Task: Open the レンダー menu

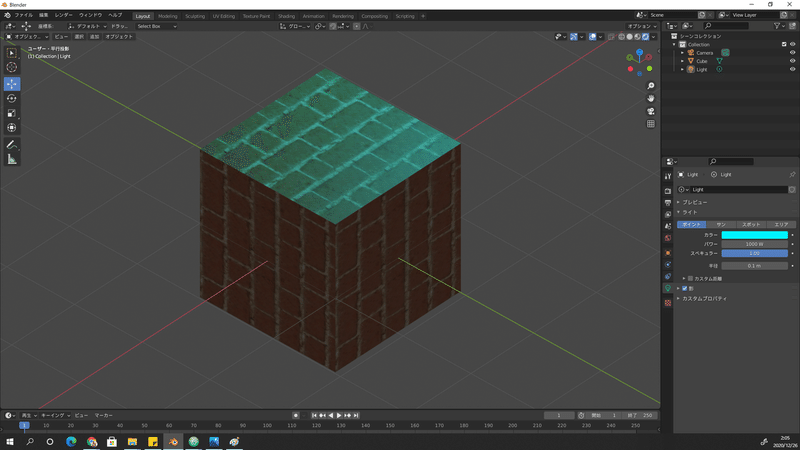Action: (x=63, y=15)
